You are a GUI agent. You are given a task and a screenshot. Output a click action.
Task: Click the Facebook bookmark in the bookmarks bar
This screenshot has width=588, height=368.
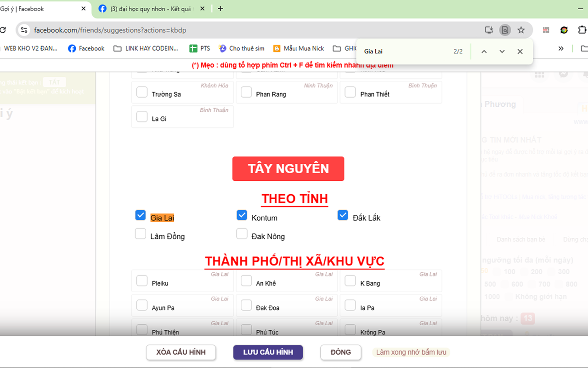[x=85, y=48]
